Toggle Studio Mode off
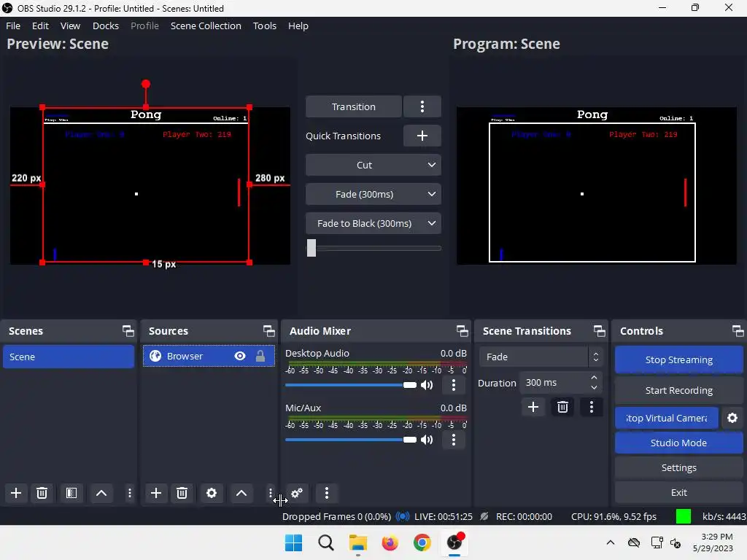This screenshot has height=560, width=747. (678, 443)
